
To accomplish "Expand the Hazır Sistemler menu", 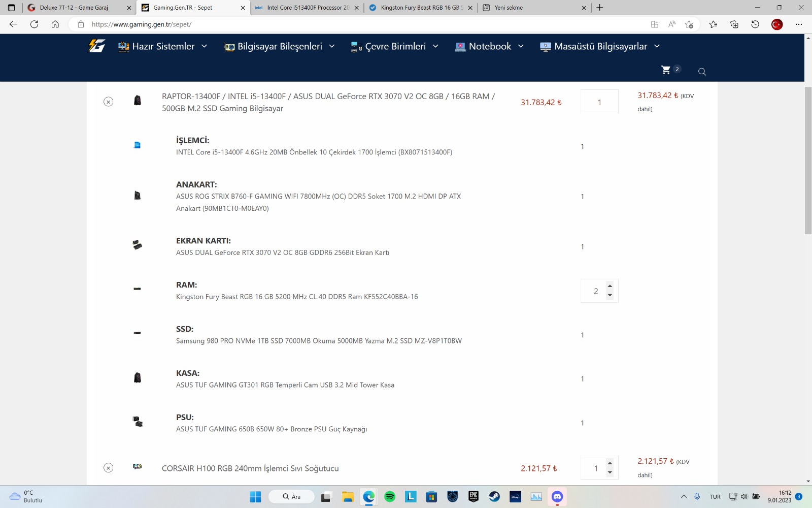I will (163, 46).
